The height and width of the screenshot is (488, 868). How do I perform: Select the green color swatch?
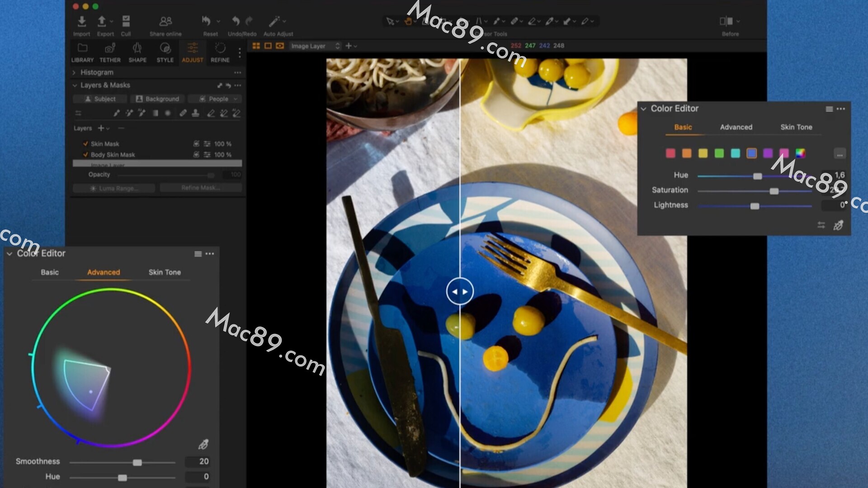tap(719, 154)
